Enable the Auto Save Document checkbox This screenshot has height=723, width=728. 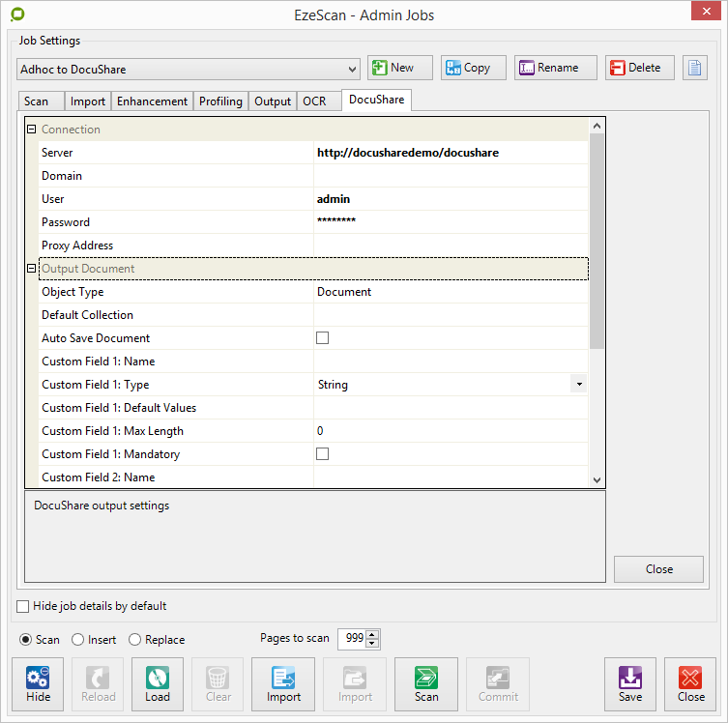click(x=323, y=338)
